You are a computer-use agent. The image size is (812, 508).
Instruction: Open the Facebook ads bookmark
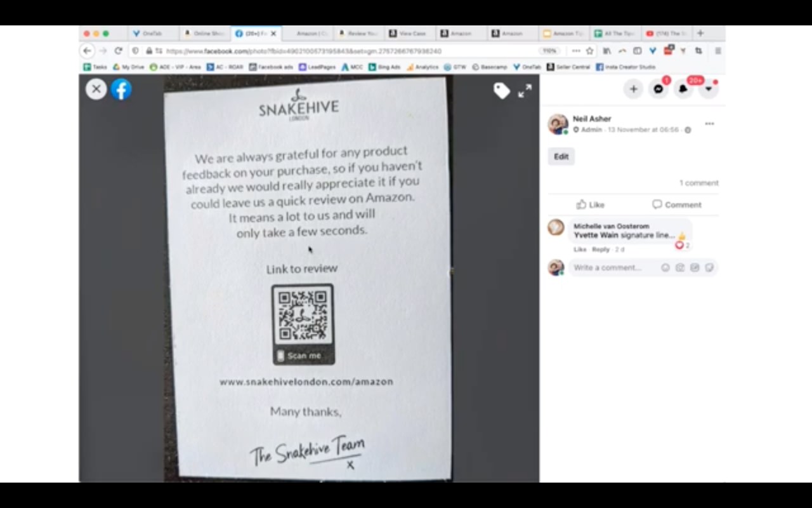(271, 67)
